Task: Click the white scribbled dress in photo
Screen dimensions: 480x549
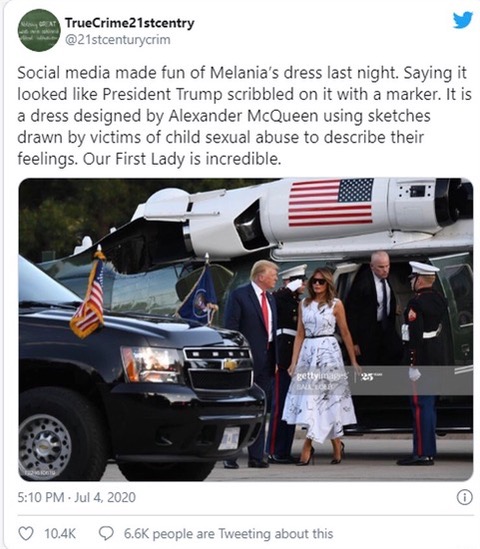Action: [319, 369]
